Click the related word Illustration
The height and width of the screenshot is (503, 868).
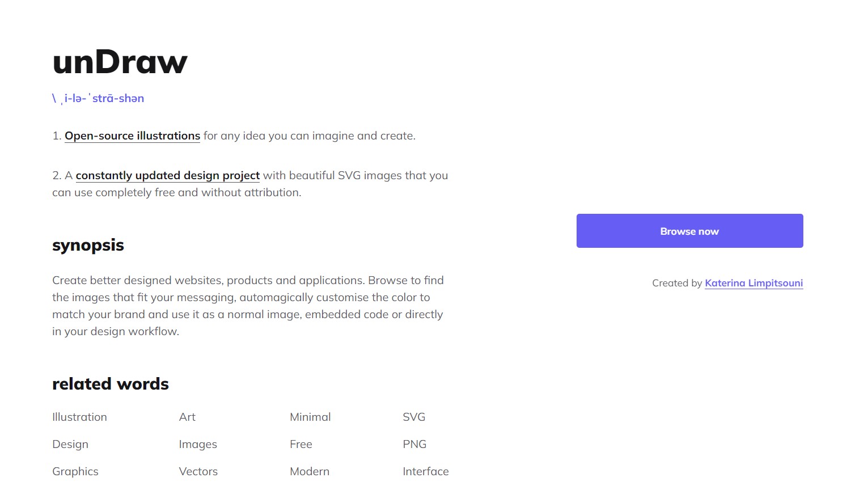point(79,417)
